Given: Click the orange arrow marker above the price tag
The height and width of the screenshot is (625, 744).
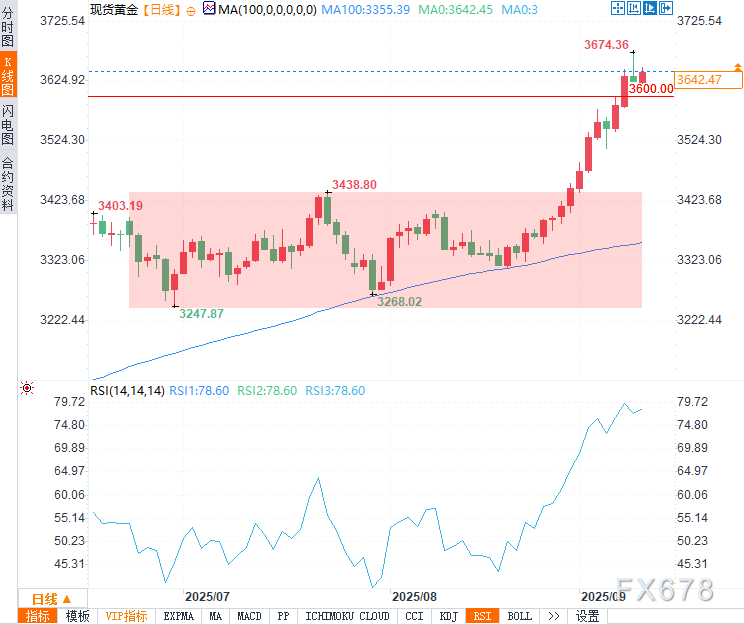Looking at the screenshot, I should click(x=737, y=67).
